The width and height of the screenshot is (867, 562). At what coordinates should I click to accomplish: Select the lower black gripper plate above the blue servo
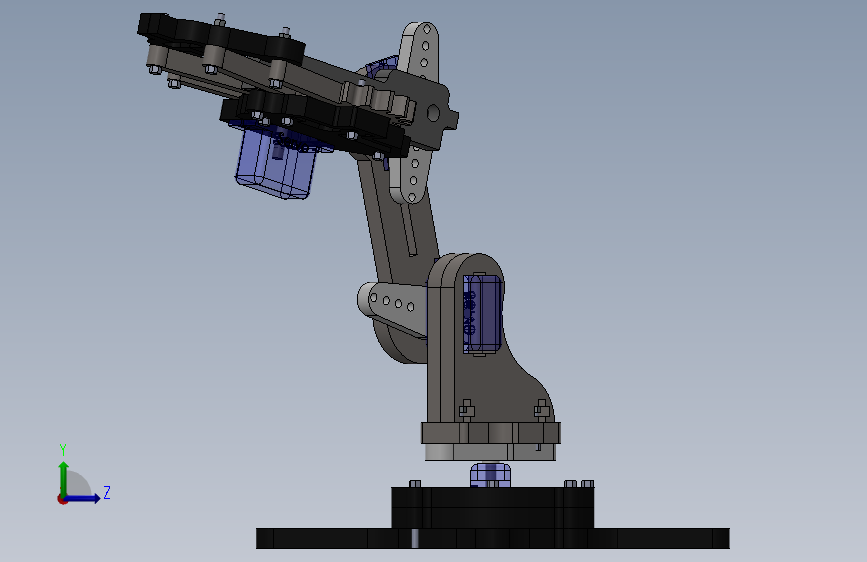point(315,123)
